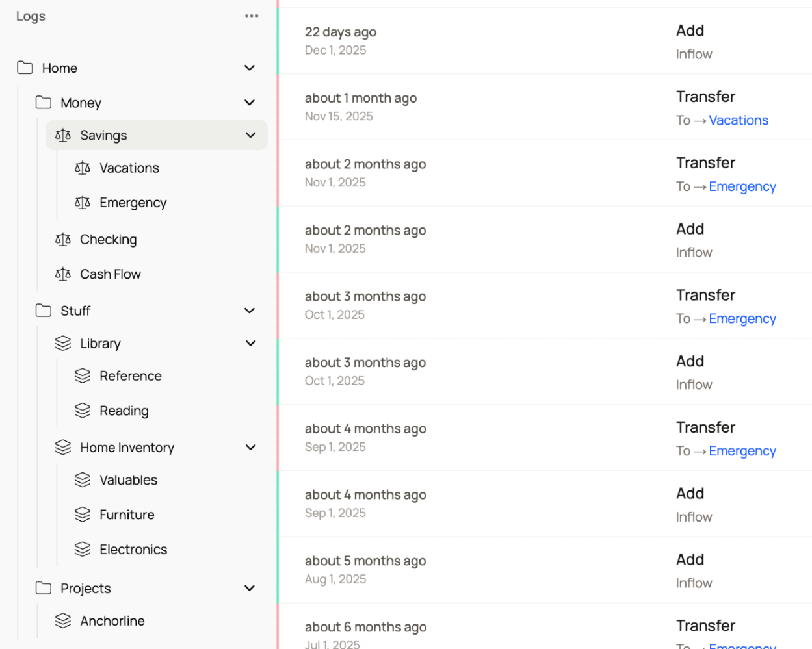Collapse the Money folder chevron
The height and width of the screenshot is (649, 812).
[x=250, y=103]
